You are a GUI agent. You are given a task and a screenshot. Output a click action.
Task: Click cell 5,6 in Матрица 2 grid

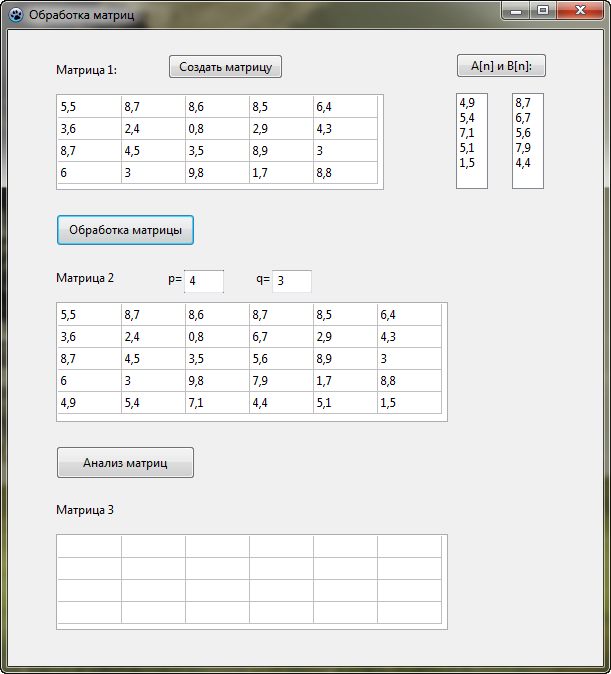pyautogui.click(x=282, y=358)
